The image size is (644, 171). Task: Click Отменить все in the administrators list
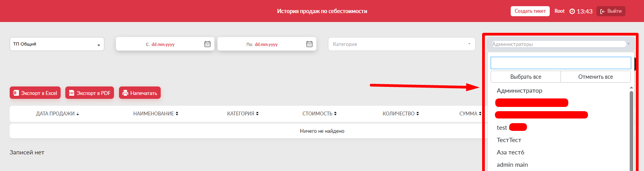click(x=596, y=77)
